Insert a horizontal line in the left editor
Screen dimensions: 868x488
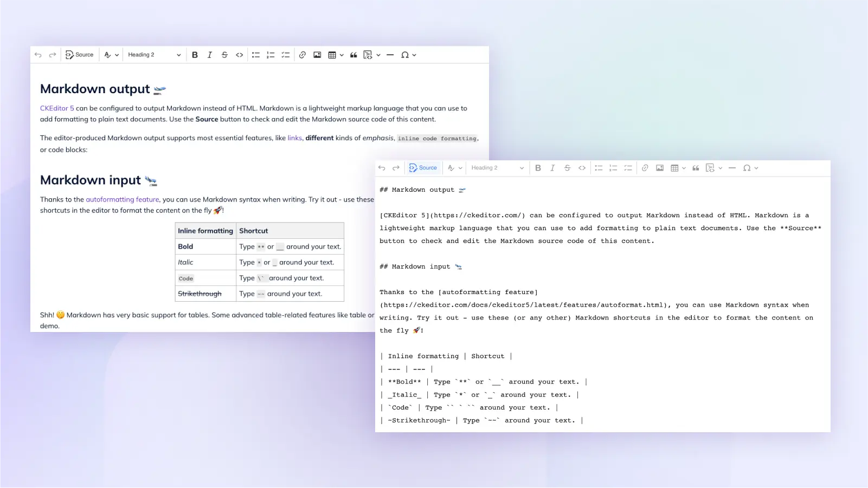coord(390,55)
